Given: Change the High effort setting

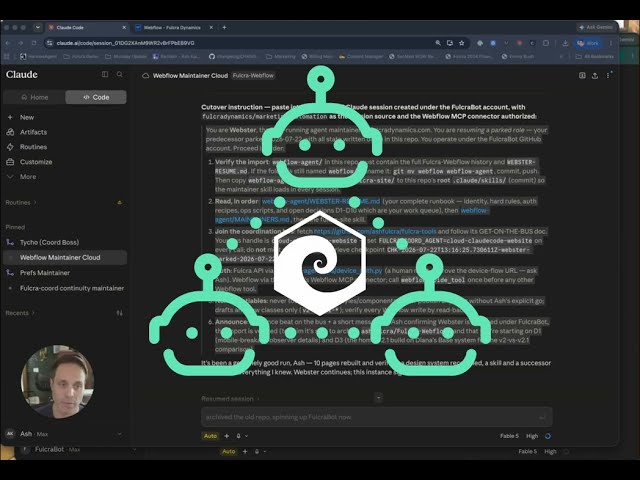Looking at the screenshot, I should tap(532, 436).
